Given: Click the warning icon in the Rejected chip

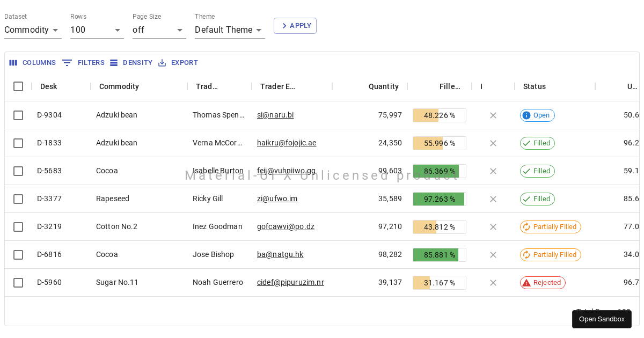Looking at the screenshot, I should 526,283.
